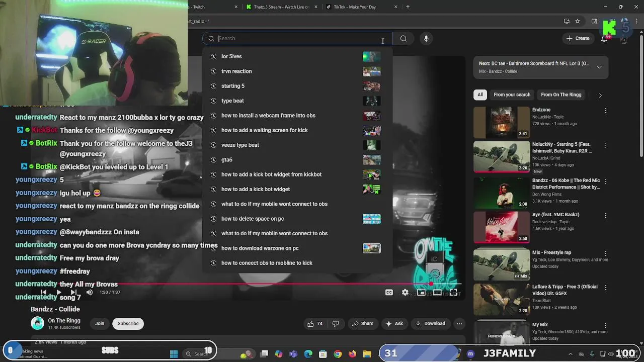Click the magnifier search button beside search box
Screen dimensions: 644x362
(x=404, y=38)
